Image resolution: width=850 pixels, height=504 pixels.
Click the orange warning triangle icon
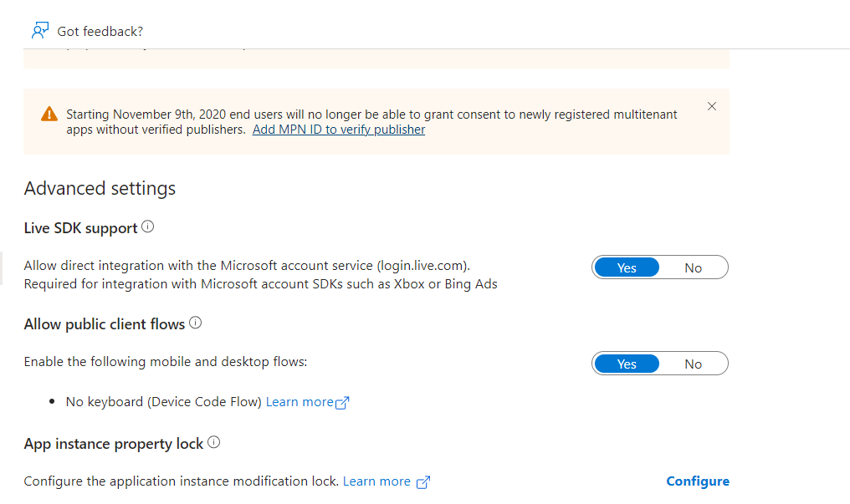pyautogui.click(x=49, y=114)
